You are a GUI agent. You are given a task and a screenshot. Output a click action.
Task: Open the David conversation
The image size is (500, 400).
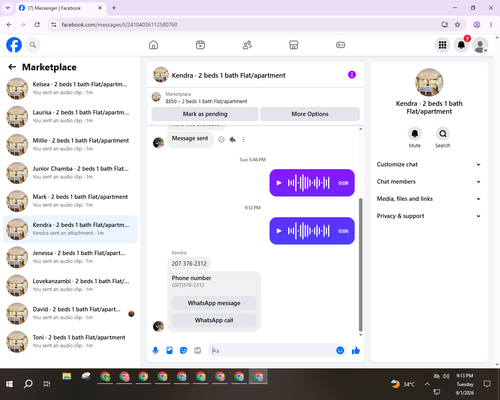70,313
